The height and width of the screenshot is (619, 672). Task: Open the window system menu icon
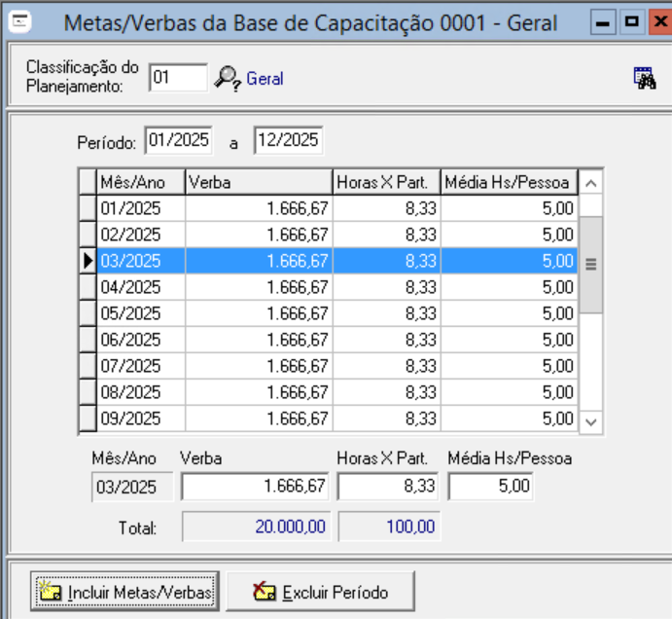pos(20,20)
